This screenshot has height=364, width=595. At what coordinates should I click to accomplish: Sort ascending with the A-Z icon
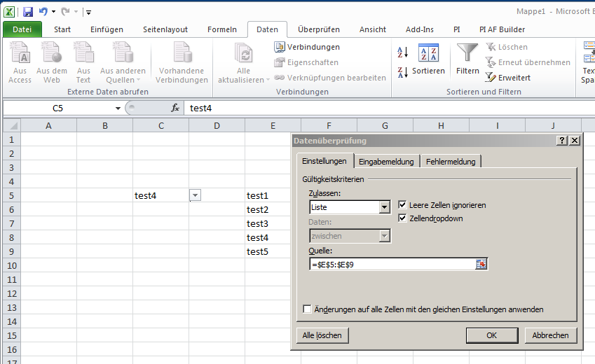402,52
